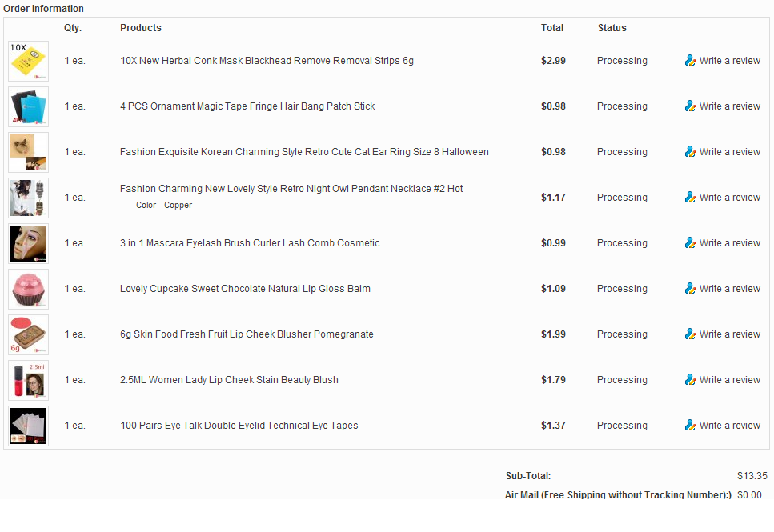
Task: Click review icon beside Mascara Eyelash Brush row
Action: [690, 243]
